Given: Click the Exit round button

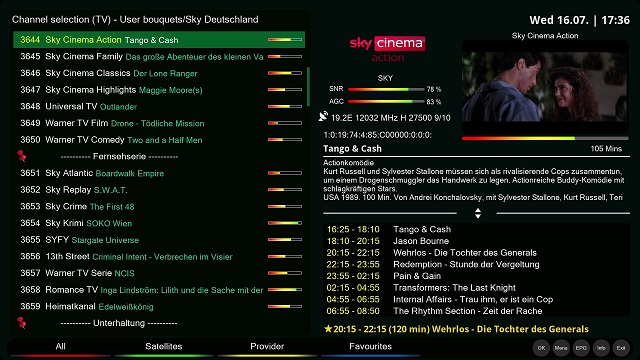Looking at the screenshot, I should tap(621, 348).
